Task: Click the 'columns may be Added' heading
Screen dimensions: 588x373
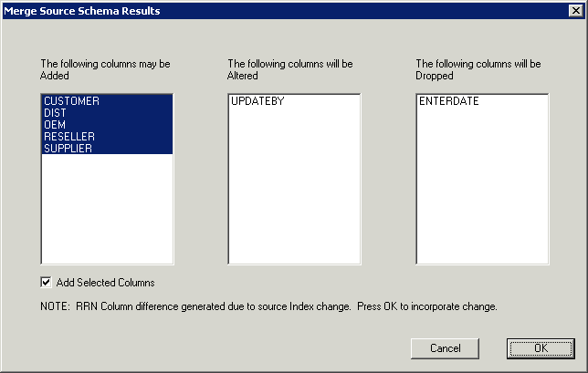Action: point(105,69)
